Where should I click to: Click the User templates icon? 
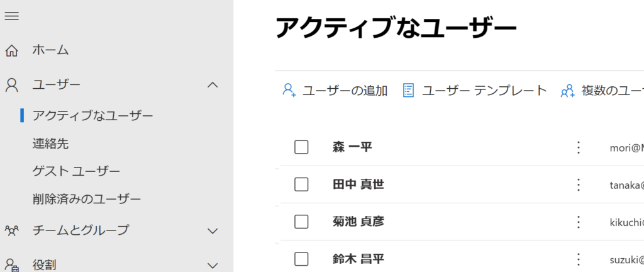(408, 91)
